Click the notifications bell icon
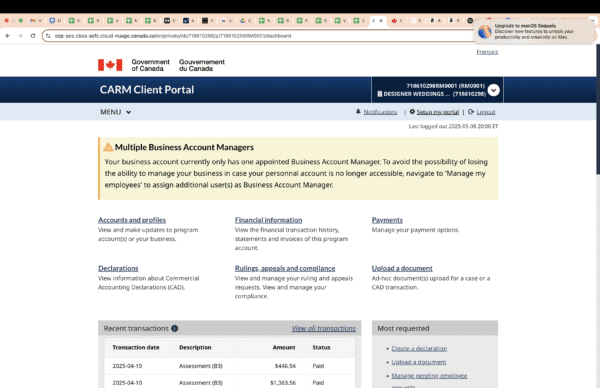Viewport: 600px width, 388px height. (x=358, y=111)
